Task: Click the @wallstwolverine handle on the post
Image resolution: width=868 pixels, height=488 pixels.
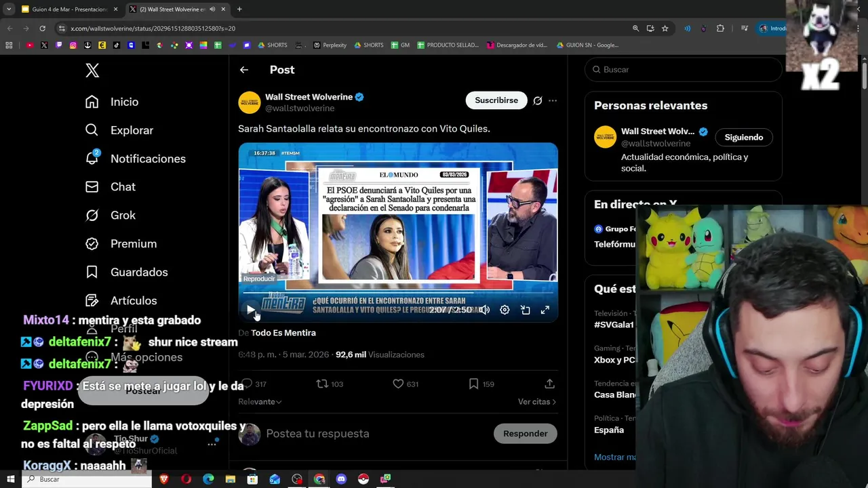Action: [300, 108]
